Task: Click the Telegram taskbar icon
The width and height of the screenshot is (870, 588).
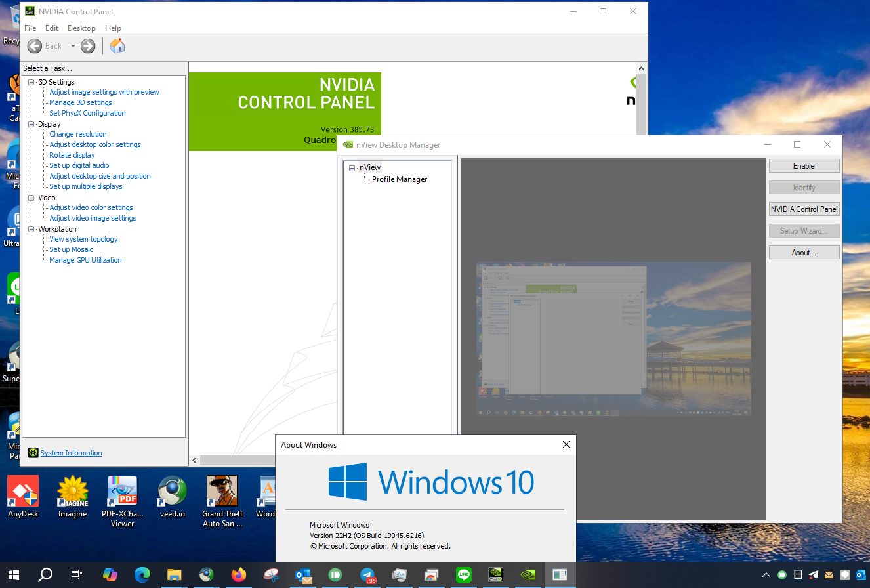Action: [367, 575]
